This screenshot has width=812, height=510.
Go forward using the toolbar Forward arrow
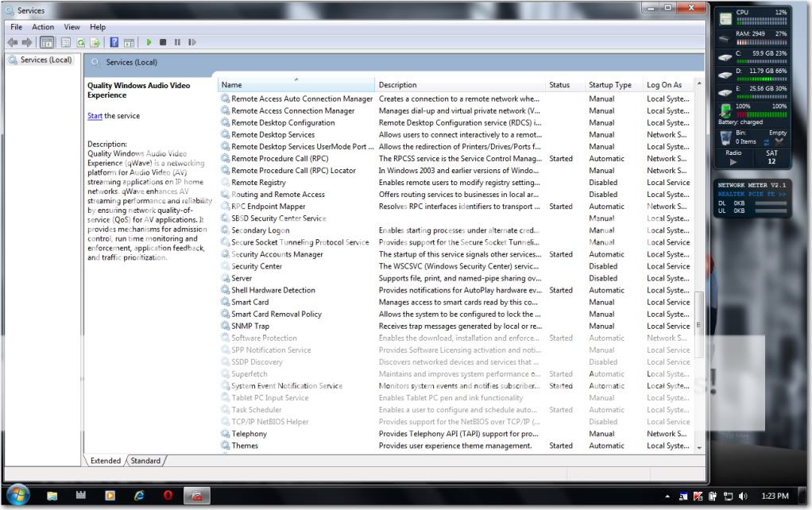coord(27,42)
